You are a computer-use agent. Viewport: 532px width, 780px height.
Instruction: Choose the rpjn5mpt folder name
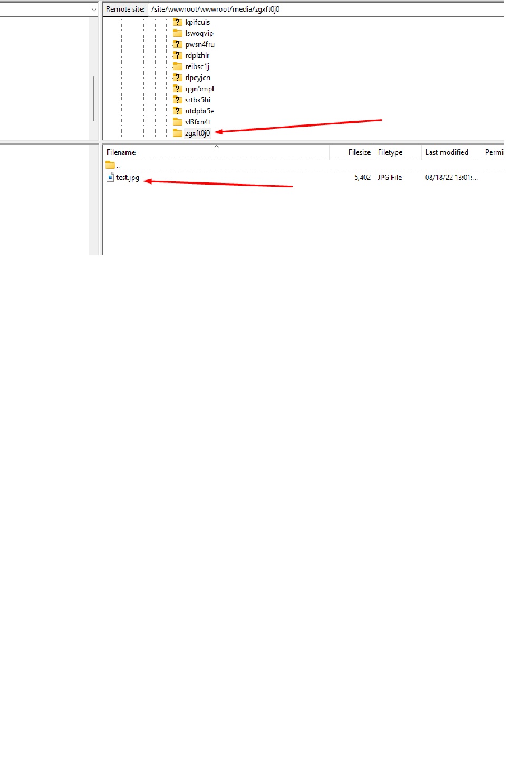pyautogui.click(x=200, y=89)
